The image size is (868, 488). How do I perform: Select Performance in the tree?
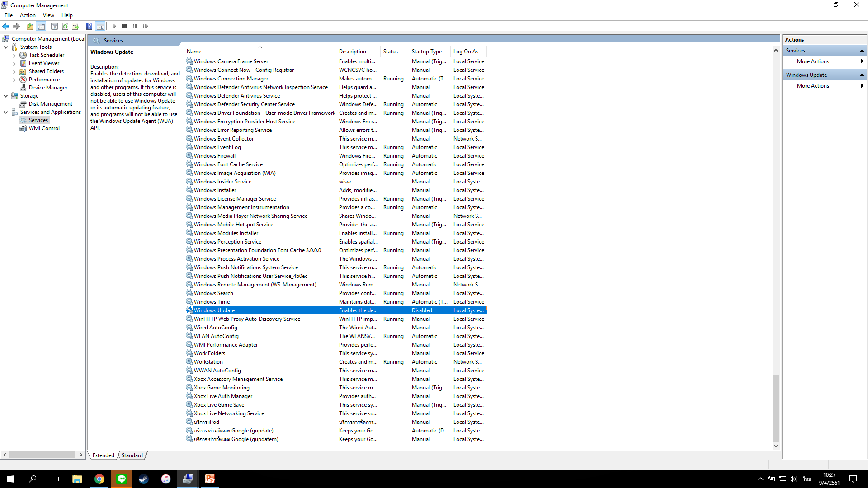click(x=44, y=80)
